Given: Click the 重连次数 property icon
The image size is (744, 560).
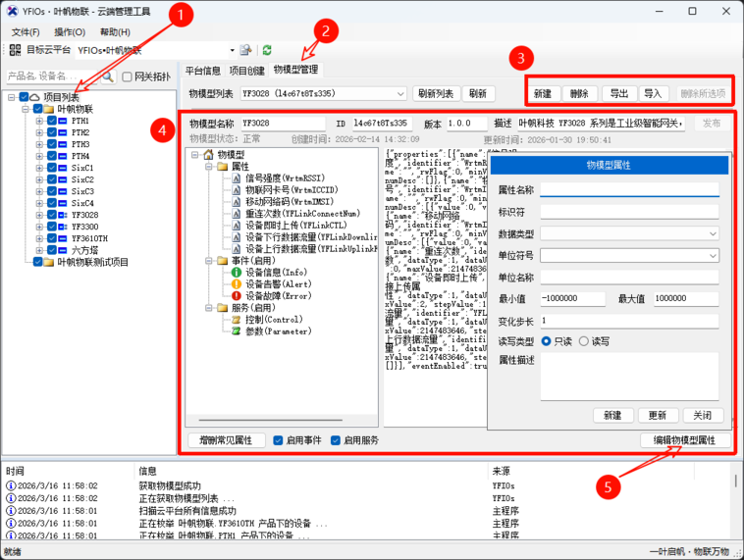Looking at the screenshot, I should click(237, 214).
